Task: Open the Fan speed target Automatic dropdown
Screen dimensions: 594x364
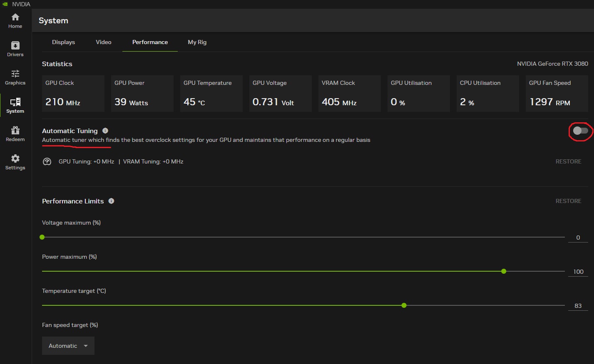Action: (68, 346)
